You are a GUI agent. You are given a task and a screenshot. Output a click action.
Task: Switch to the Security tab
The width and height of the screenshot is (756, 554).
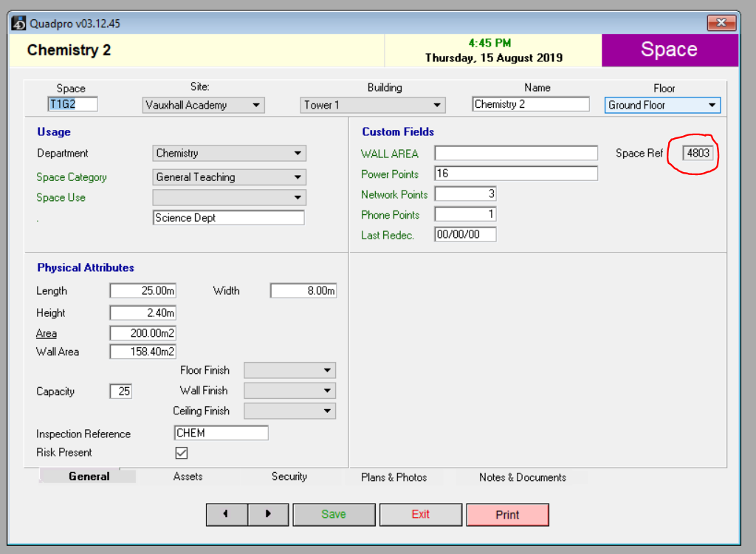point(289,476)
